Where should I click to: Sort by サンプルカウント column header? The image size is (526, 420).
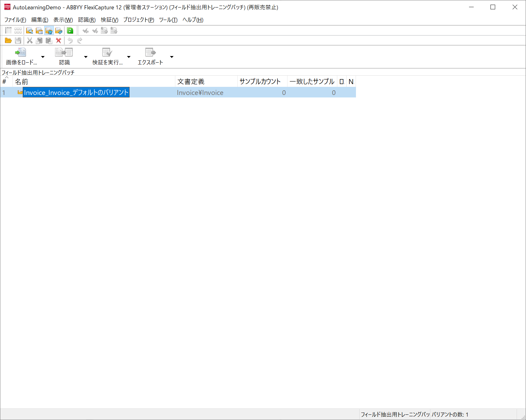pos(262,82)
